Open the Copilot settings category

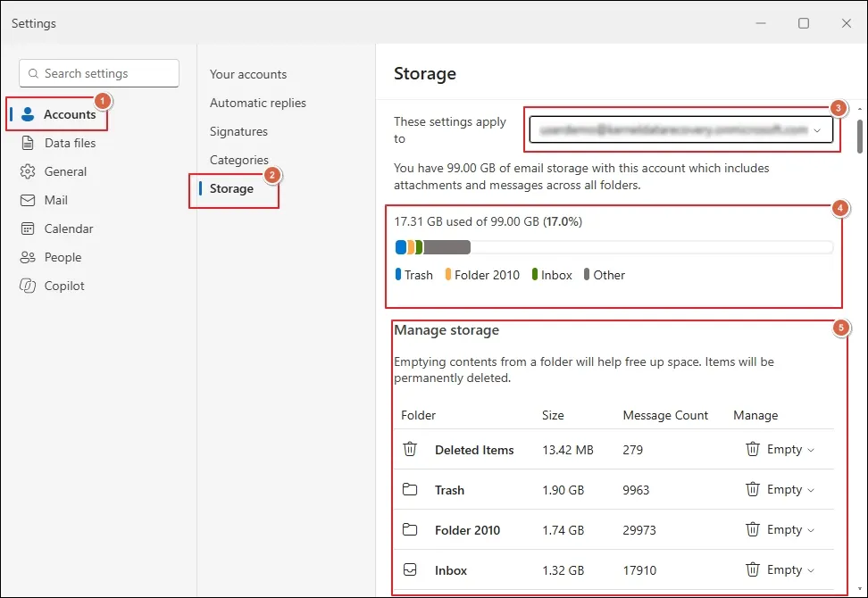[52, 286]
